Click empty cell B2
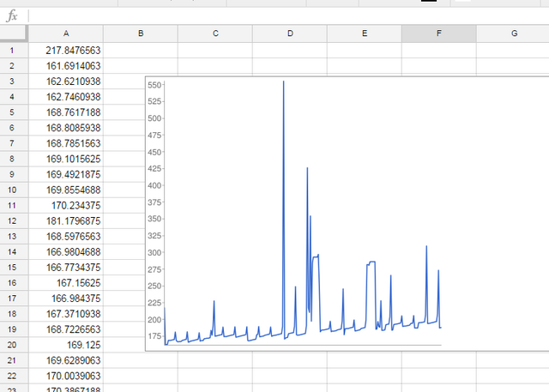Image resolution: width=549 pixels, height=392 pixels. 140,65
